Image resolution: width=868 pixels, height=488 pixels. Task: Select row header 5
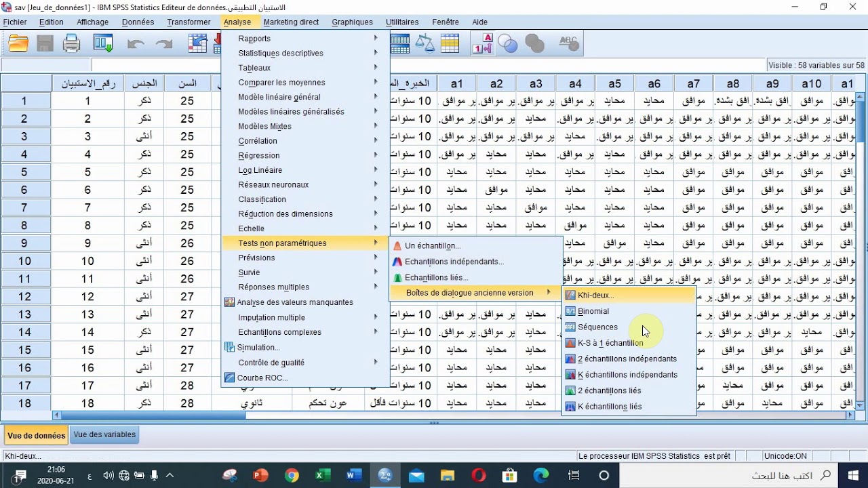pyautogui.click(x=25, y=172)
